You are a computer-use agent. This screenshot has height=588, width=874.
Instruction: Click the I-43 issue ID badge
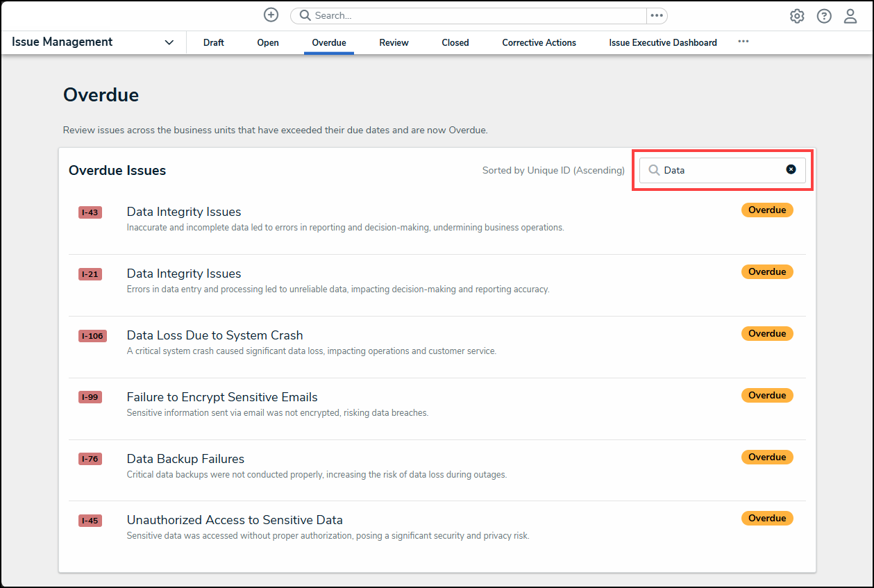90,212
